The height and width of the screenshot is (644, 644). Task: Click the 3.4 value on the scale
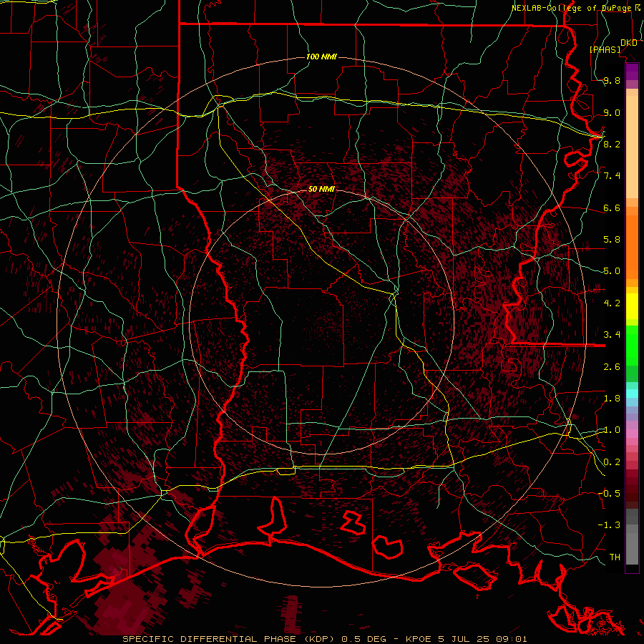[612, 335]
